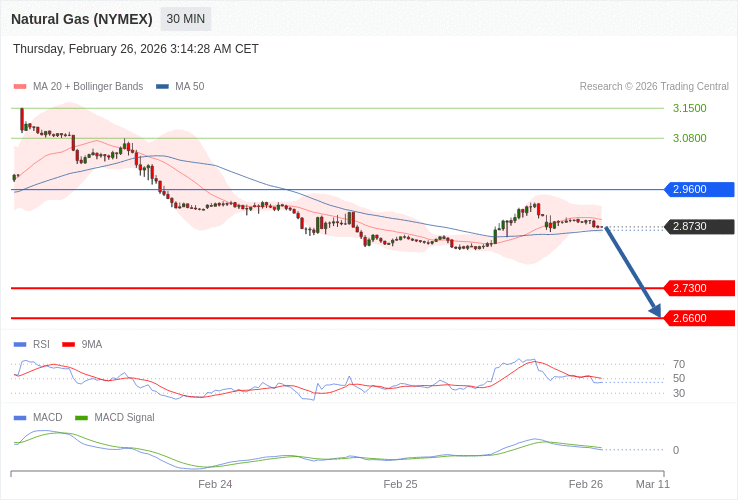The image size is (738, 500).
Task: Click the Feb 26 date axis label
Action: 586,484
